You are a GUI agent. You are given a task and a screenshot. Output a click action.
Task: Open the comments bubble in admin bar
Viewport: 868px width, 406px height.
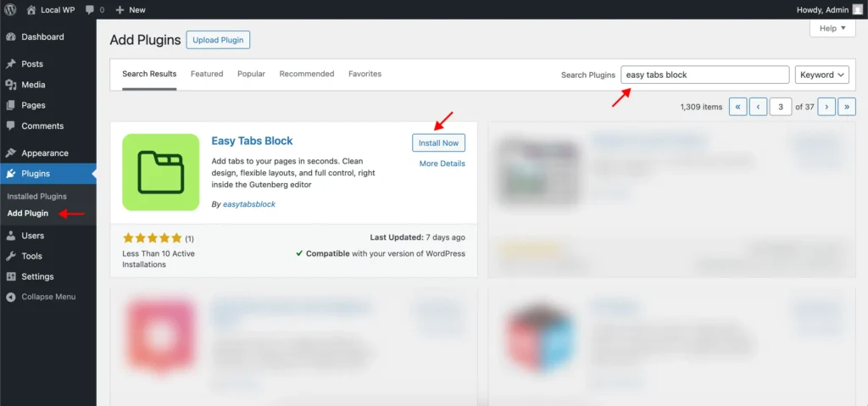pyautogui.click(x=90, y=10)
